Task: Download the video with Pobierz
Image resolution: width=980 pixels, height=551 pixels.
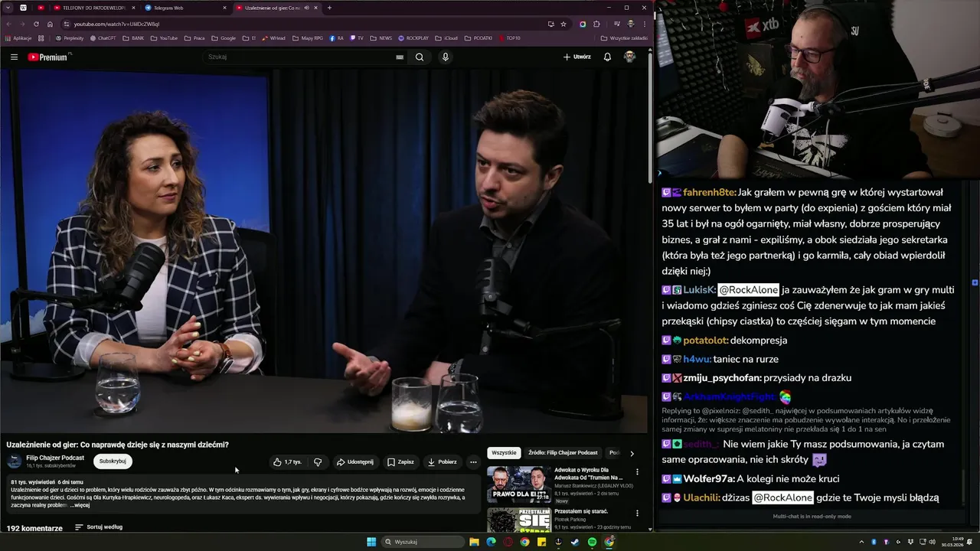Action: (442, 461)
